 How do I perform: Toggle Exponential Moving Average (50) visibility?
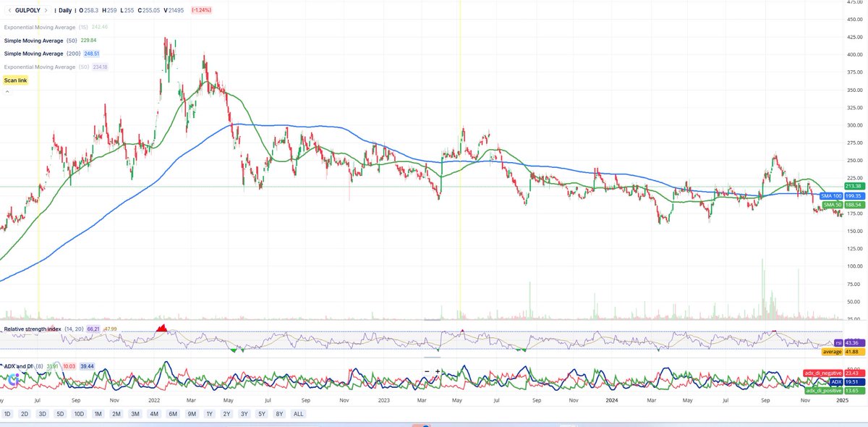coord(38,67)
